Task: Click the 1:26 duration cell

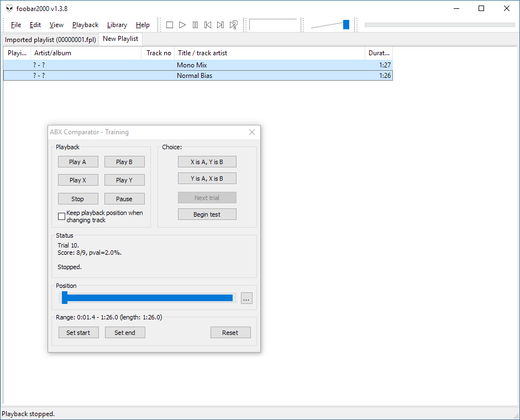Action: click(385, 76)
